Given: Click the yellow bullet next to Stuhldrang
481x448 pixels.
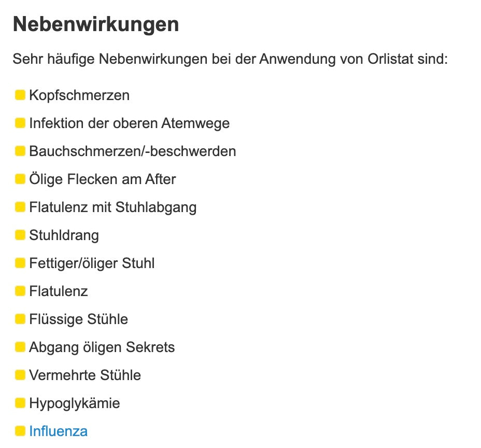Looking at the screenshot, I should (x=20, y=235).
